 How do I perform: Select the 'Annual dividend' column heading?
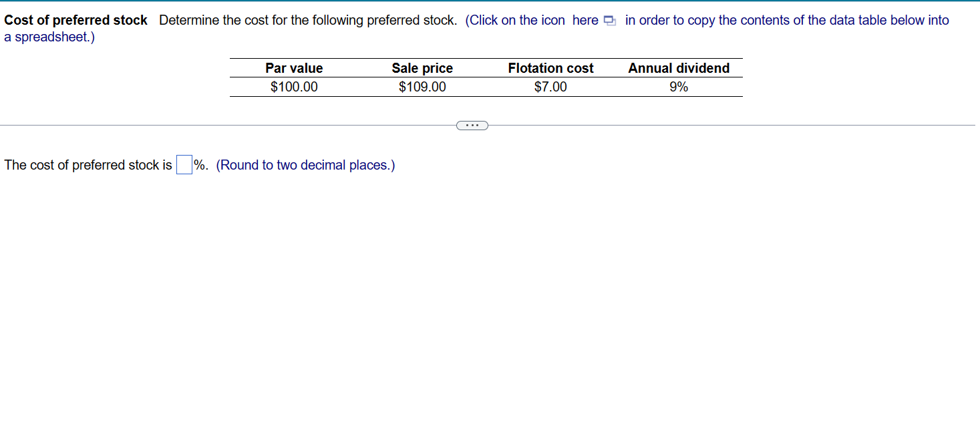pos(679,67)
